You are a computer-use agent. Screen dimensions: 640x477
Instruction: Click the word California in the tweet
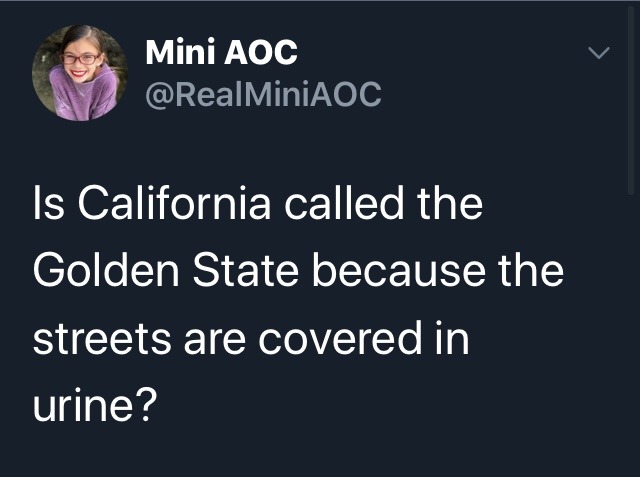click(174, 203)
